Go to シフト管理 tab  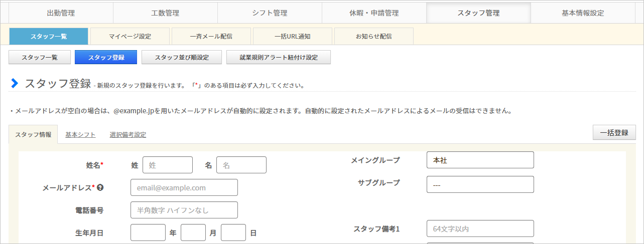[x=270, y=13]
